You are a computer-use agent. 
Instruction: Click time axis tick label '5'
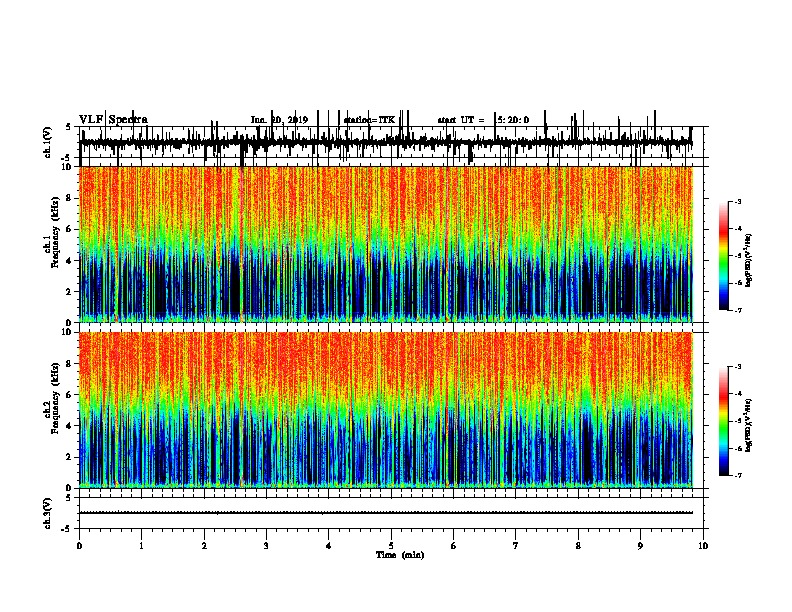click(x=391, y=545)
